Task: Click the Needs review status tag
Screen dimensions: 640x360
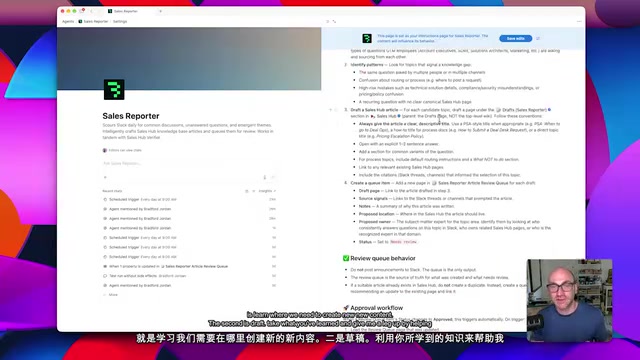Action: pos(403,242)
